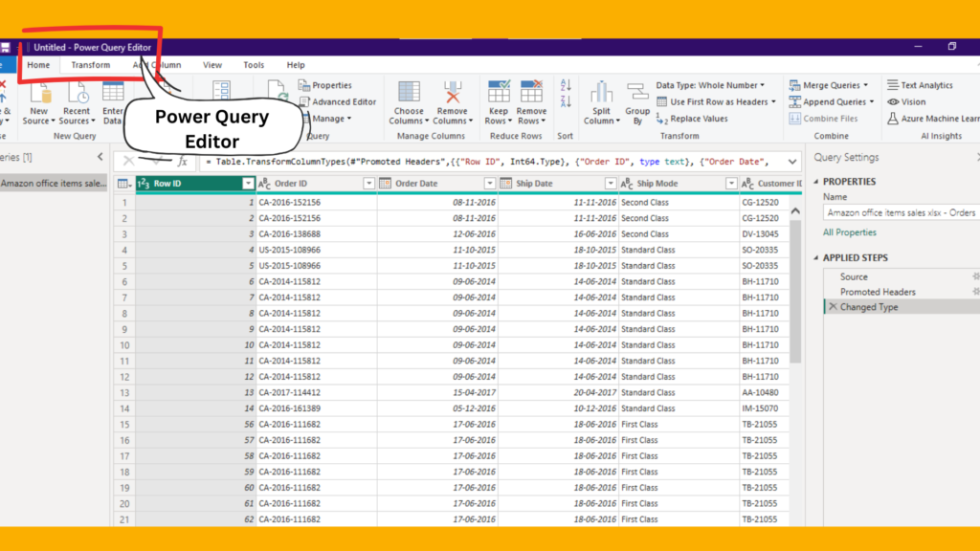Open the Help tab
Viewport: 980px width, 551px height.
(x=296, y=65)
